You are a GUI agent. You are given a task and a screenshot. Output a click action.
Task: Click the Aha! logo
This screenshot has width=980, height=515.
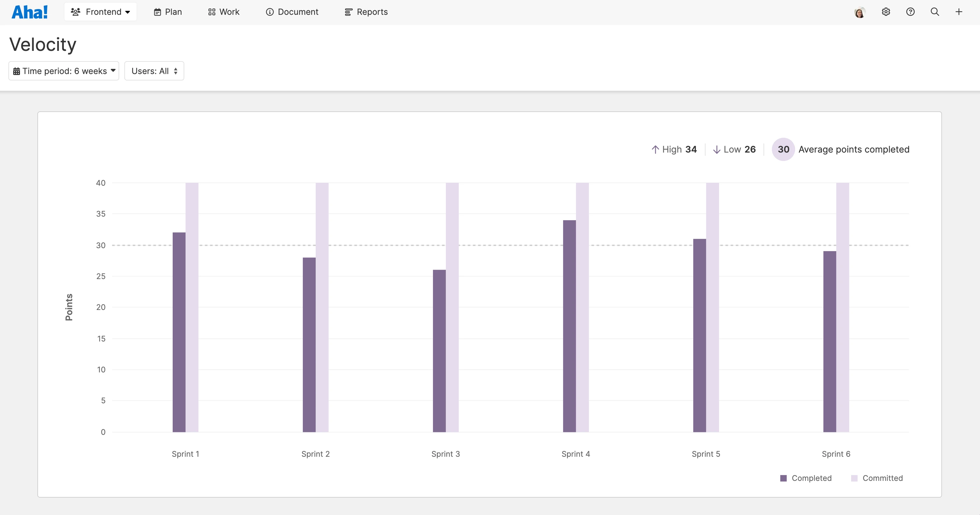pos(30,11)
